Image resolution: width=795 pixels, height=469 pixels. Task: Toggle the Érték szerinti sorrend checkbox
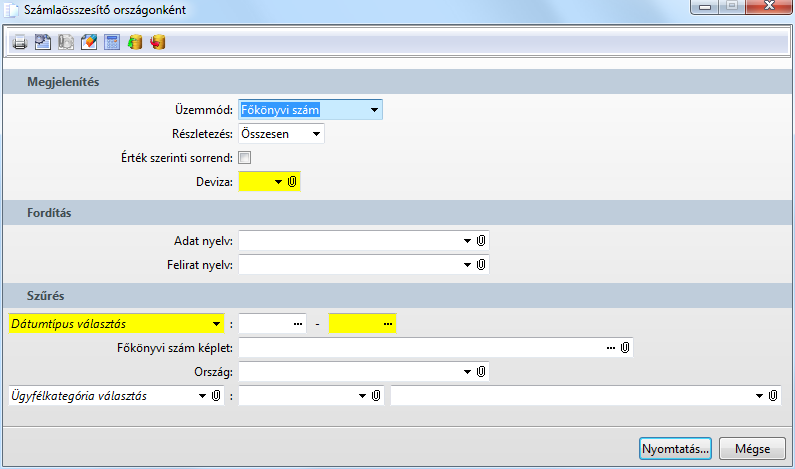(244, 158)
